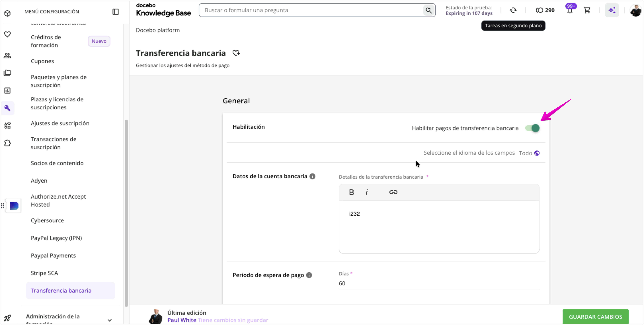Click the Docebo platform breadcrumb
Viewport: 644px width, 325px height.
[x=158, y=30]
